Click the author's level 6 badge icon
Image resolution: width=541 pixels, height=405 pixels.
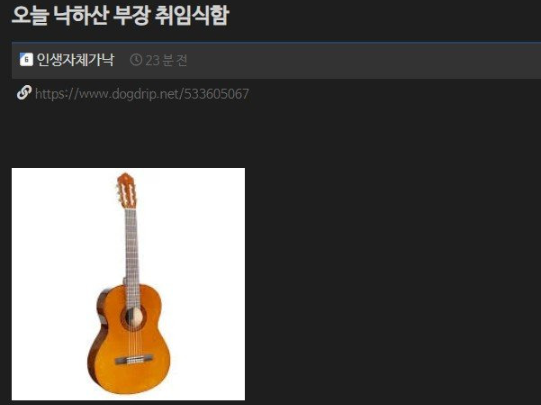(x=26, y=60)
